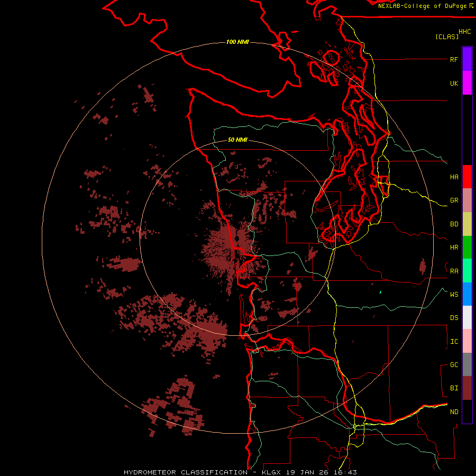Click the 16:43 timestamp

pos(346,472)
